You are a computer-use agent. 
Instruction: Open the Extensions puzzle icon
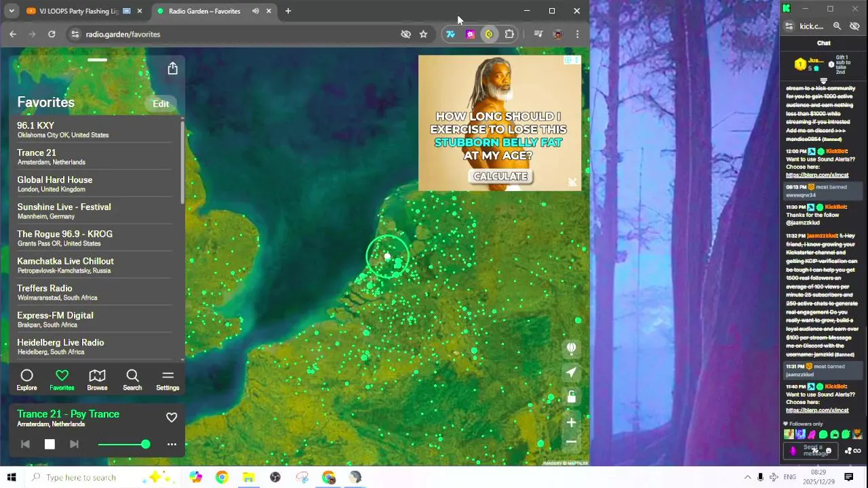point(509,34)
